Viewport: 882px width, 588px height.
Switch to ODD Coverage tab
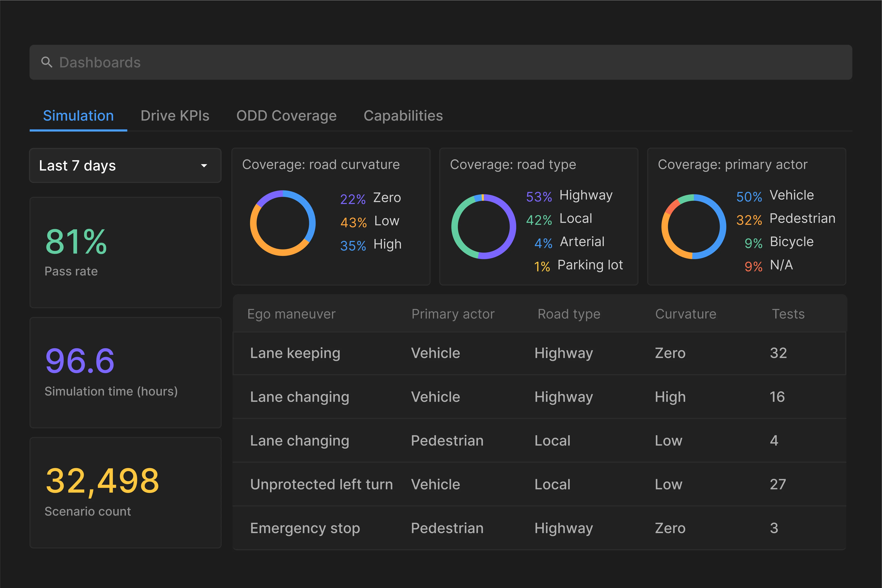286,116
